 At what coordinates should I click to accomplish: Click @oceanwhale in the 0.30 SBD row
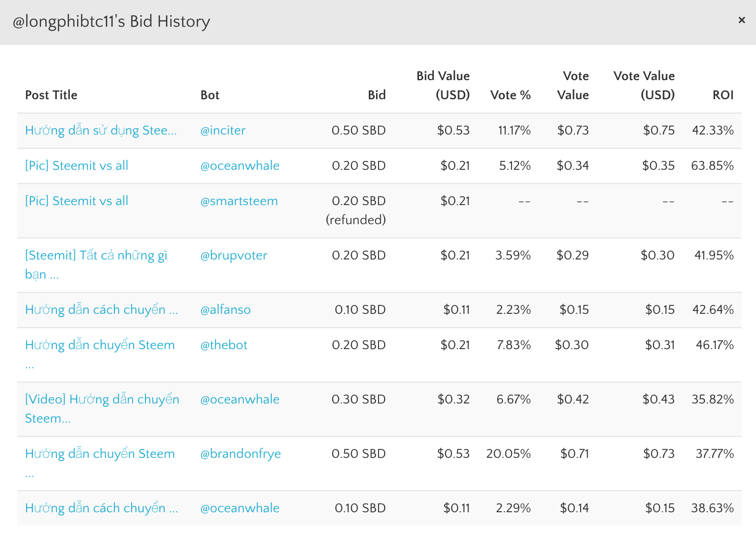point(240,399)
